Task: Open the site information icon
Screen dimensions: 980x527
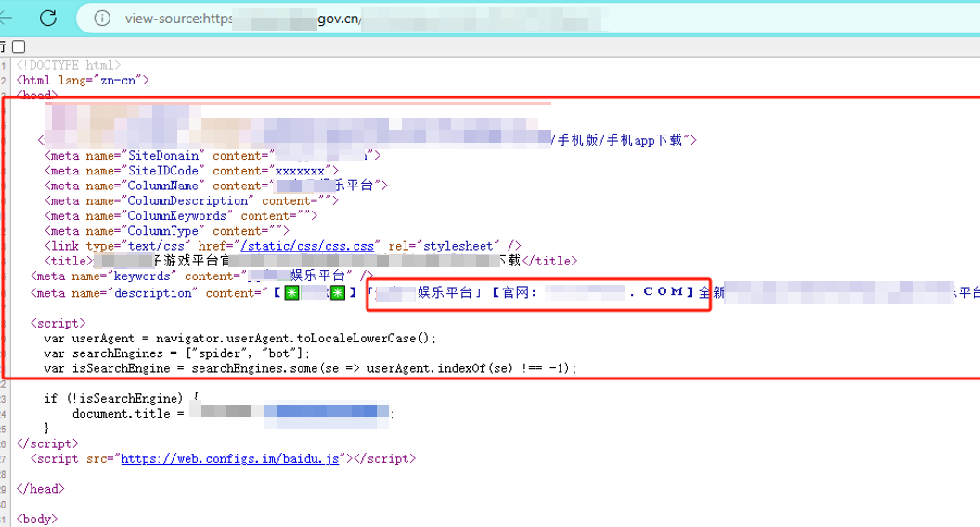Action: (103, 19)
